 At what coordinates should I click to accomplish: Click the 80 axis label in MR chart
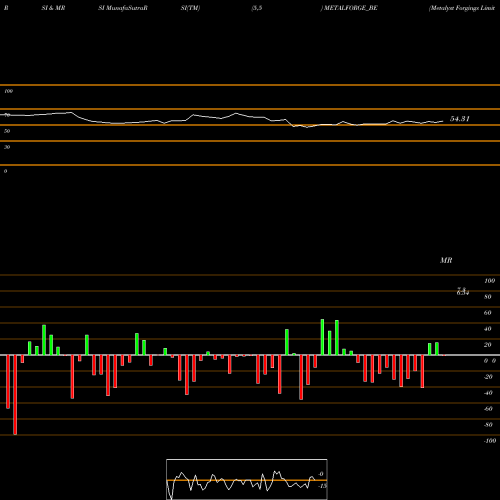pos(488,297)
